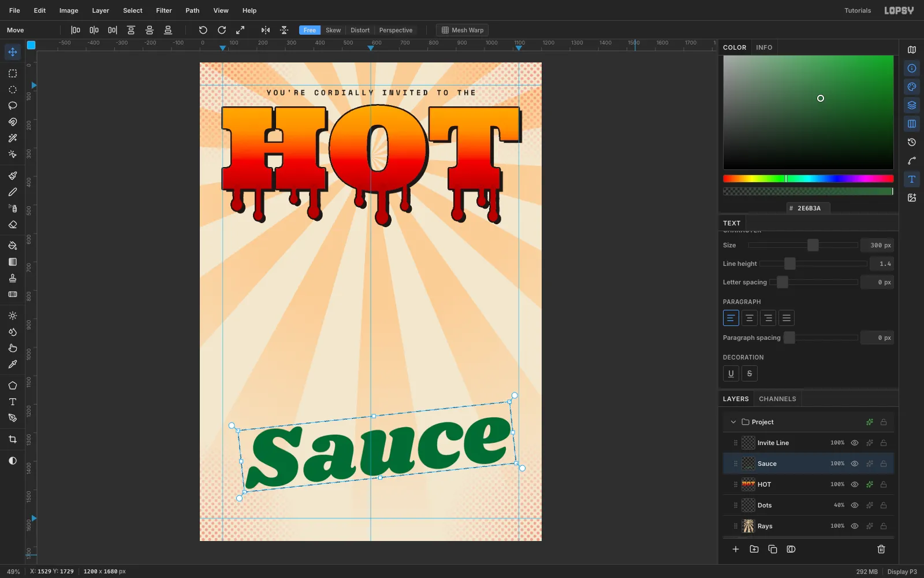
Task: Hide the HOT layer
Action: [x=855, y=484]
